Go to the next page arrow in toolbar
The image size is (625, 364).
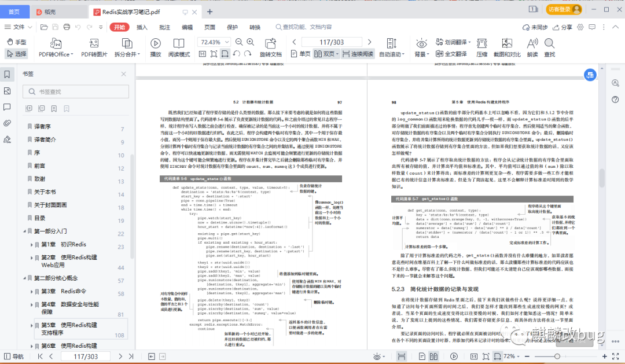point(369,42)
